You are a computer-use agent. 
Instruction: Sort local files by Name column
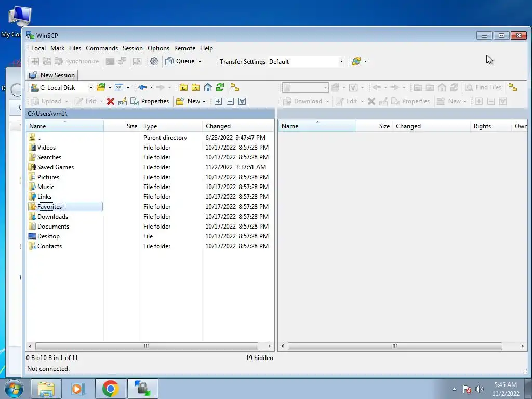point(65,126)
